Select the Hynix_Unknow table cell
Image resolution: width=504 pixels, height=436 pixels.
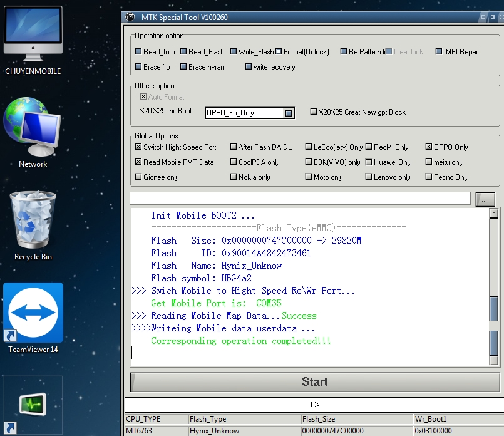pyautogui.click(x=244, y=430)
